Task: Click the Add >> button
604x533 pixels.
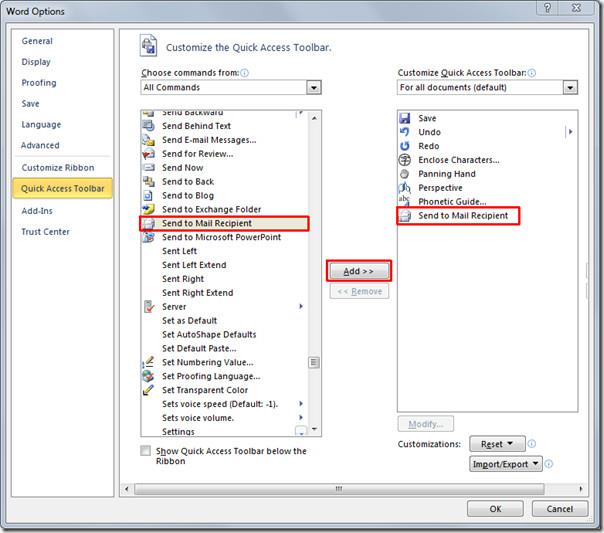Action: 359,271
